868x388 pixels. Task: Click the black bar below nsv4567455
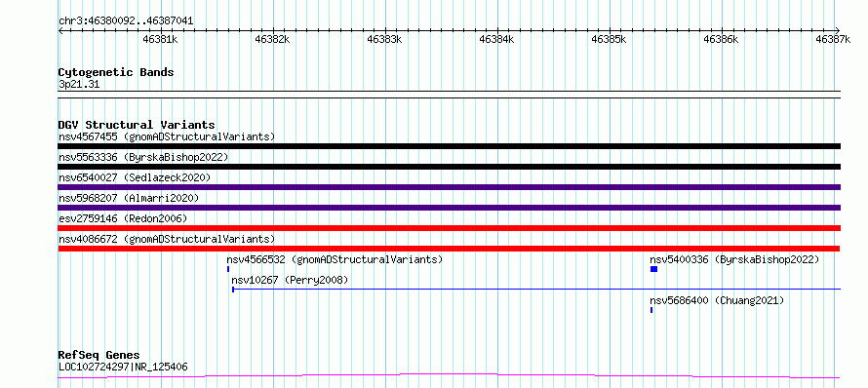pos(449,146)
